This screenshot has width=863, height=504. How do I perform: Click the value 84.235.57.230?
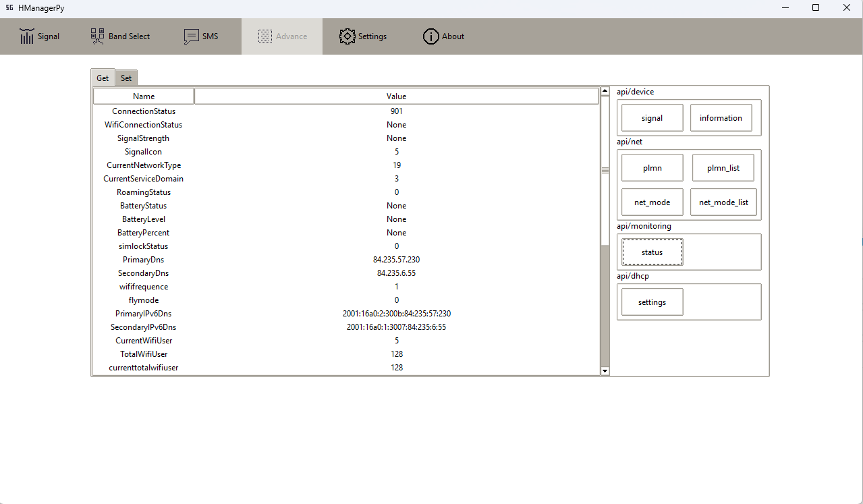point(397,260)
